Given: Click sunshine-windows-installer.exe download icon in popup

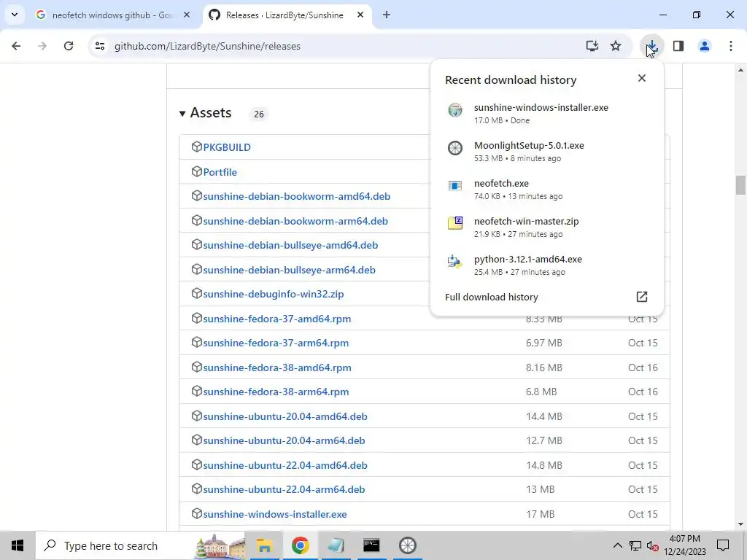Looking at the screenshot, I should (x=455, y=110).
